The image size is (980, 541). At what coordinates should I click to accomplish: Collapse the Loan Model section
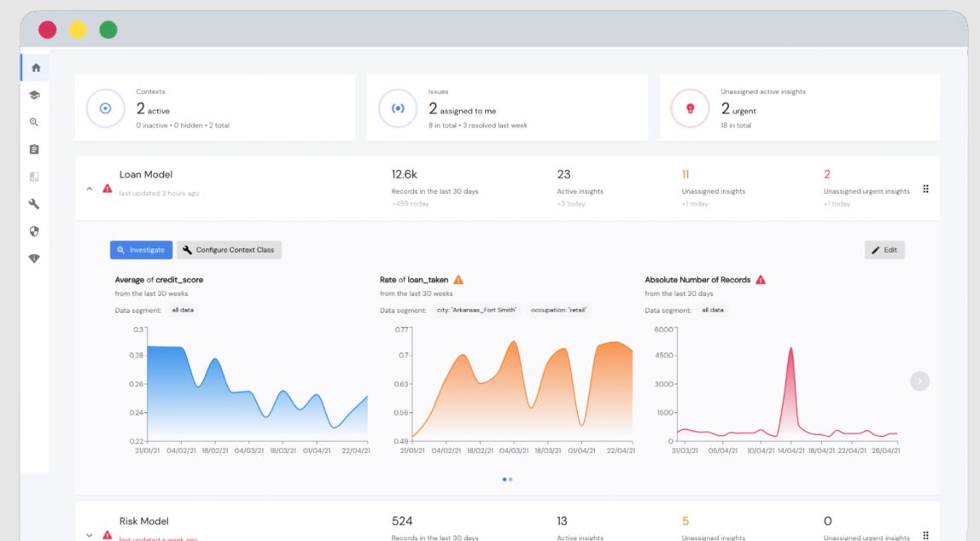tap(89, 189)
